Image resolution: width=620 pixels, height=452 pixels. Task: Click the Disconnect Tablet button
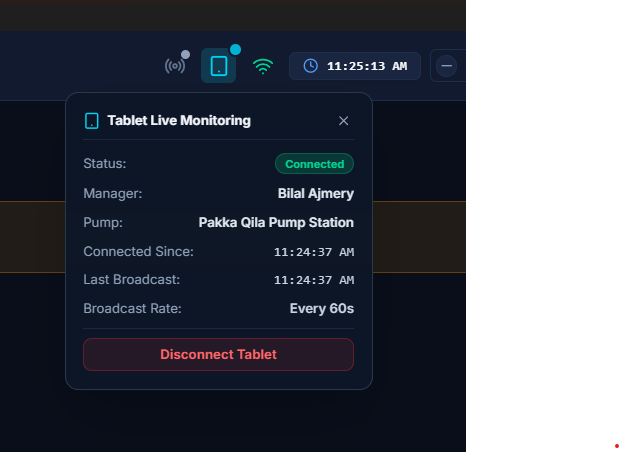coord(219,354)
